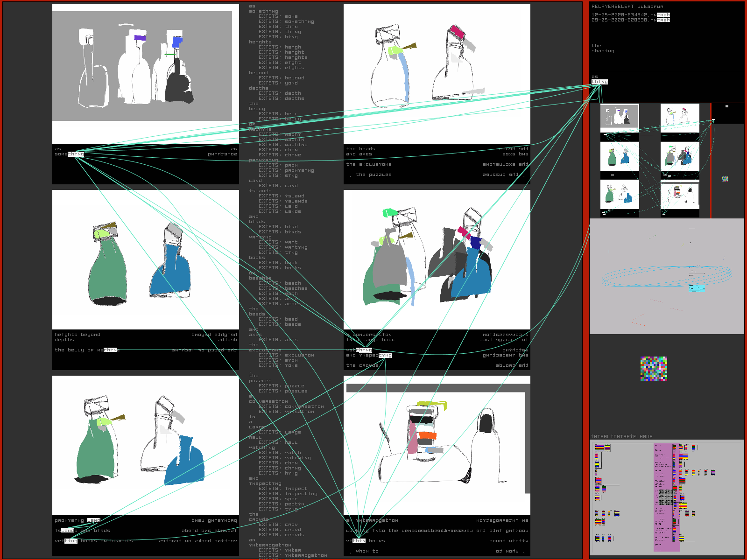
Task: Open the 29-05-2020-220230 intrah file entry
Action: click(630, 20)
